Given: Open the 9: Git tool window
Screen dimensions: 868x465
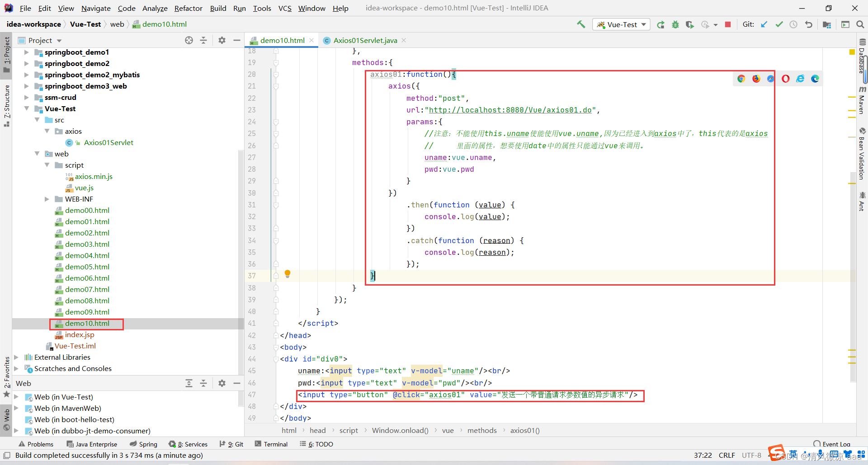Looking at the screenshot, I should tap(231, 444).
